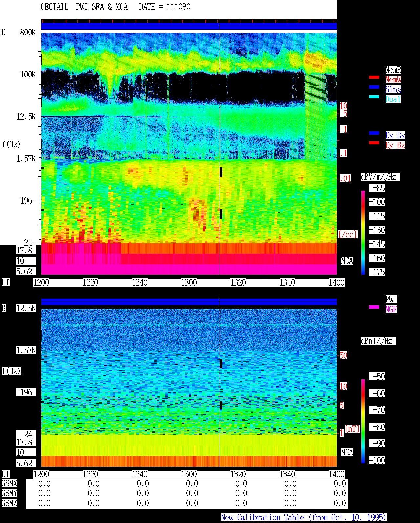The image size is (420, 523).
Task: Click the GEOTAIL PWI SFA & MCA title
Action: pos(115,7)
